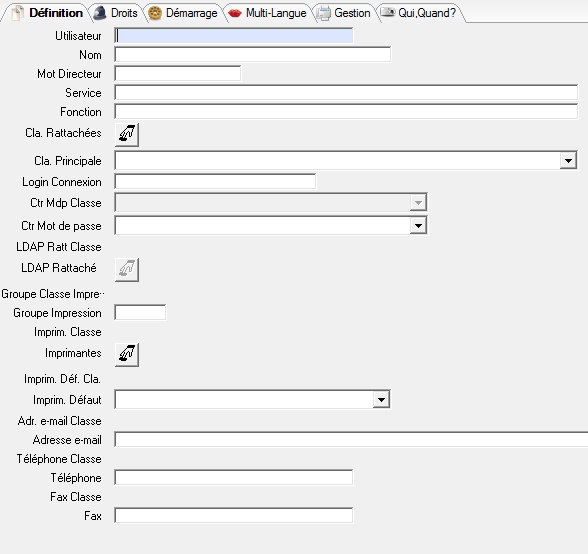Select the Mot Directeur field
Viewport: 588px width, 554px height.
tap(178, 74)
